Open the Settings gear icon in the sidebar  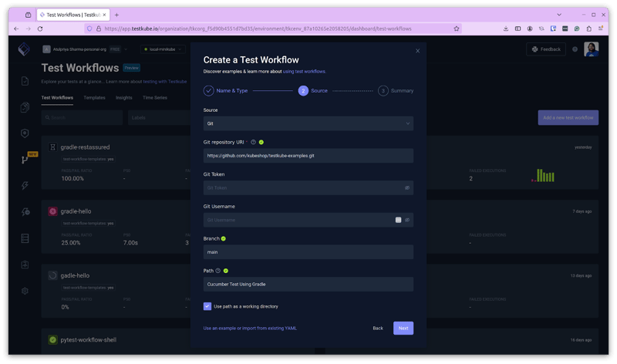tap(25, 291)
